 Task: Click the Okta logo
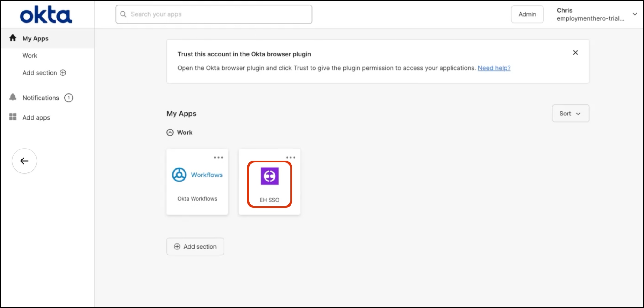coord(46,14)
